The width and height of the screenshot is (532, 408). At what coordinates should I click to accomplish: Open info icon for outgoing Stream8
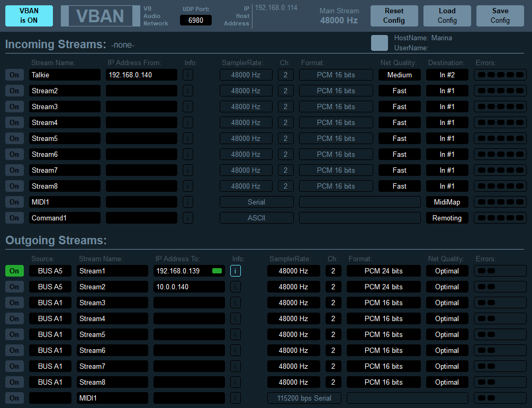click(x=235, y=382)
